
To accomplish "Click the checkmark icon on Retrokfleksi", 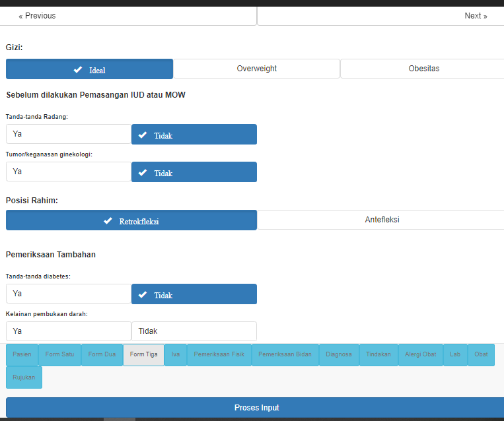I will (108, 220).
